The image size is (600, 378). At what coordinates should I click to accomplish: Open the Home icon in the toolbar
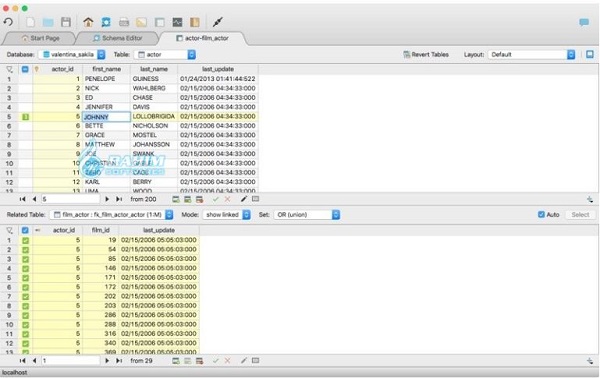coord(88,22)
